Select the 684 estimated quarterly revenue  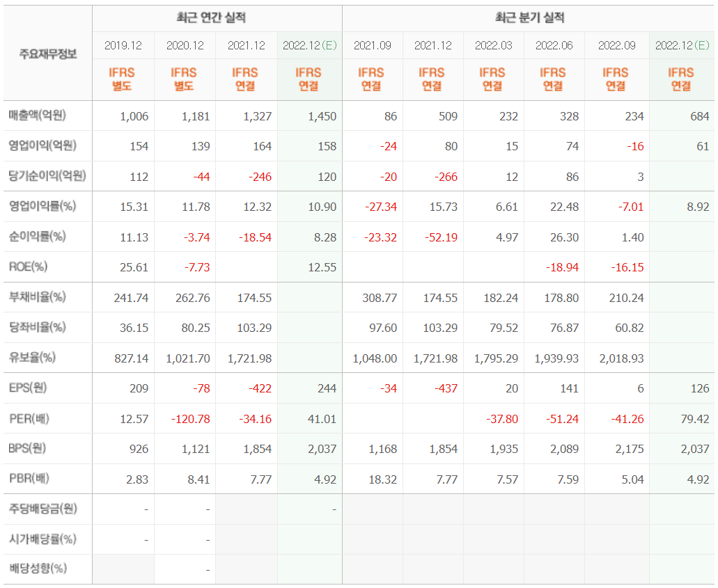(700, 116)
